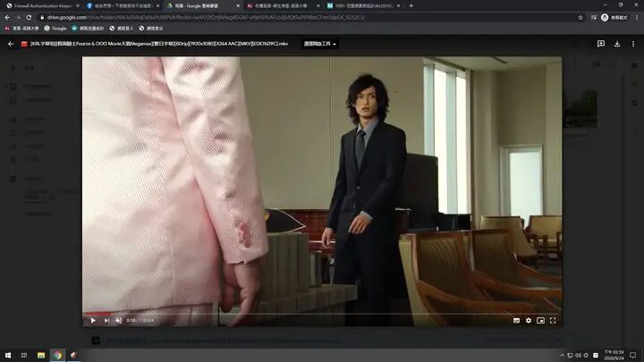Switch to the Firewall Authentication Keepalive tab
The image size is (644, 362).
click(x=42, y=5)
